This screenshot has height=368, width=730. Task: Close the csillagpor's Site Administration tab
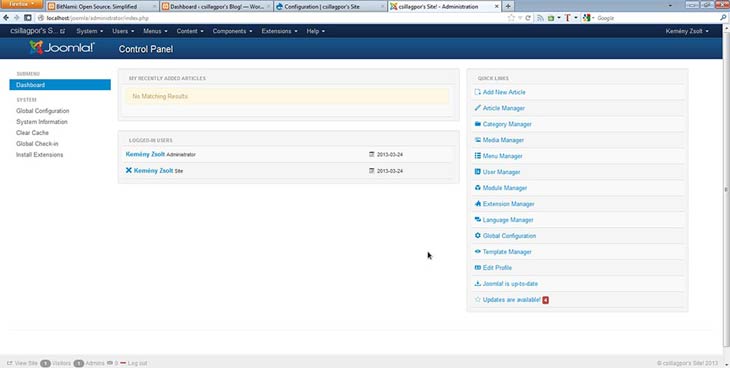tap(496, 7)
